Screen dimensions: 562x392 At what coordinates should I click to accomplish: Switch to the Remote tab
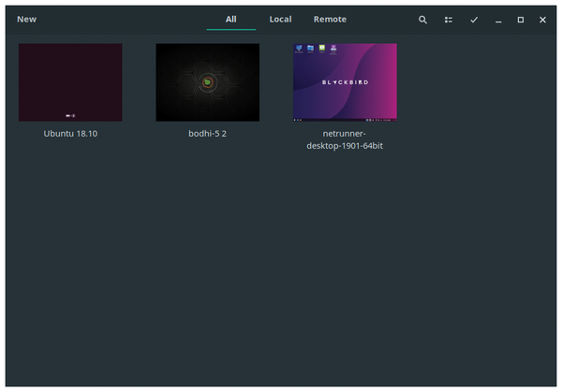(x=330, y=20)
